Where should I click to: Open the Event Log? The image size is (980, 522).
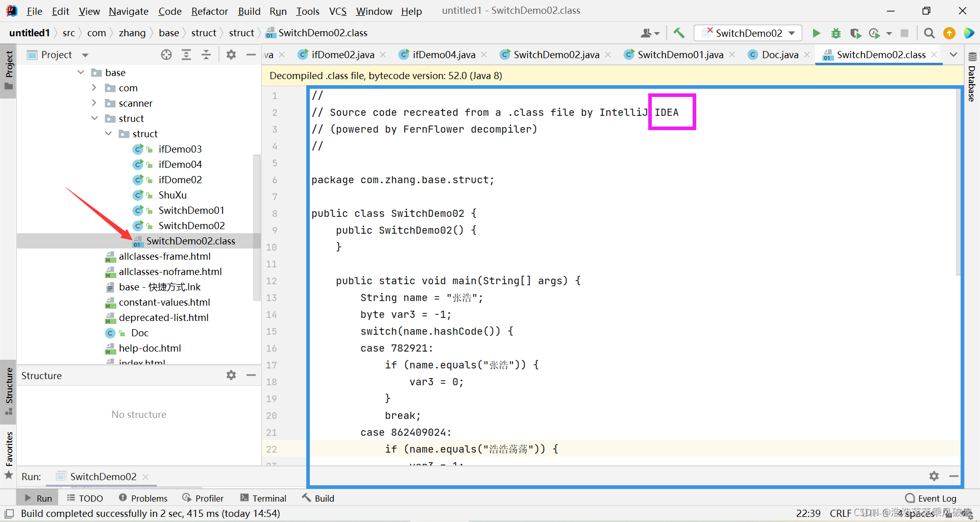point(931,498)
